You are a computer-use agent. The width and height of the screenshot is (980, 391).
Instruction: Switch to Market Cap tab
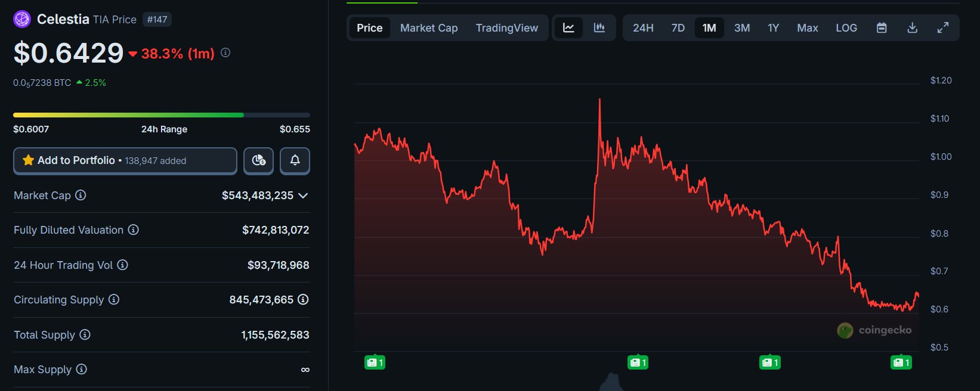[x=429, y=28]
